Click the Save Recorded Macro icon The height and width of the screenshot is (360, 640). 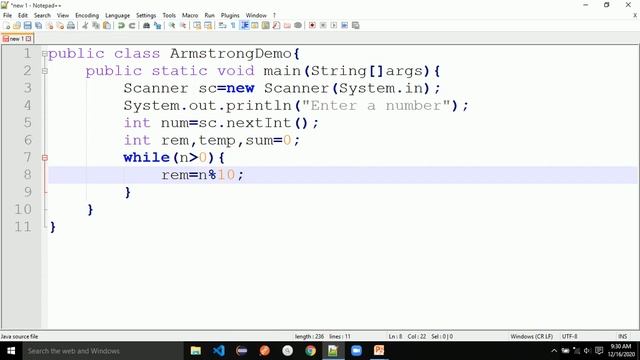point(356,25)
